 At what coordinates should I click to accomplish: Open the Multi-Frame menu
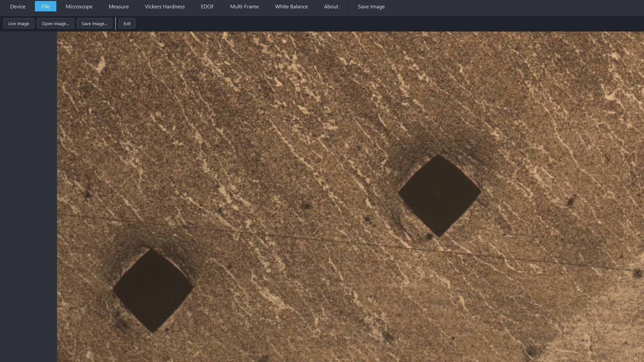[245, 6]
